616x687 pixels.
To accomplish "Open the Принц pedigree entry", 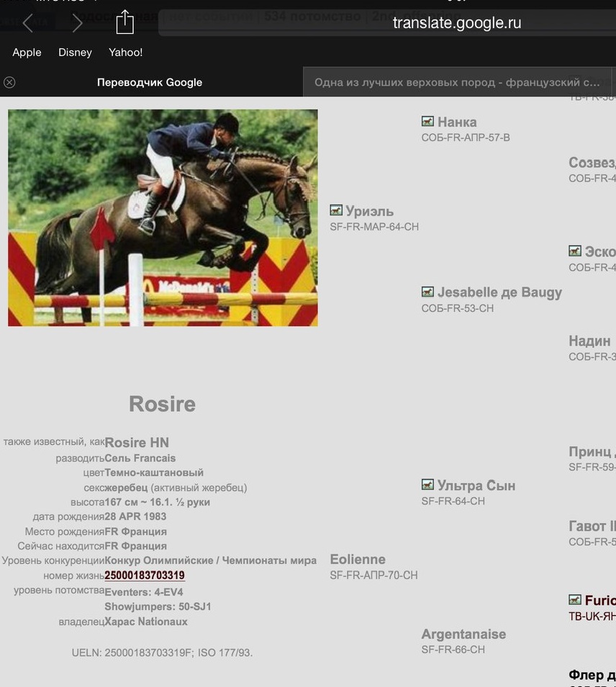I will 592,452.
